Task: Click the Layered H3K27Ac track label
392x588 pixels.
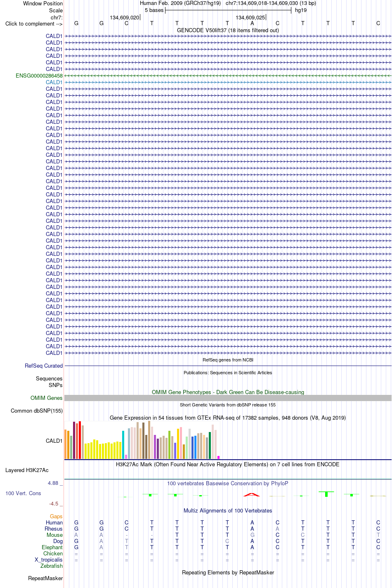Action: tap(27, 470)
